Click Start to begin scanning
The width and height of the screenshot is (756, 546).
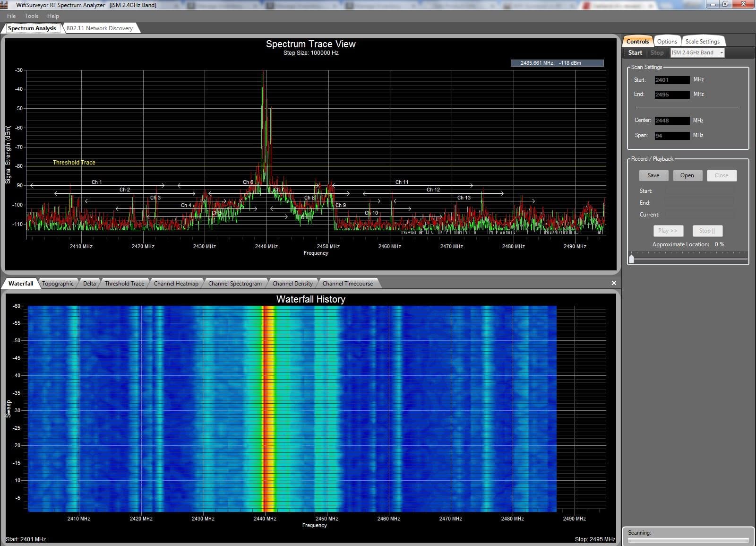[x=635, y=52]
